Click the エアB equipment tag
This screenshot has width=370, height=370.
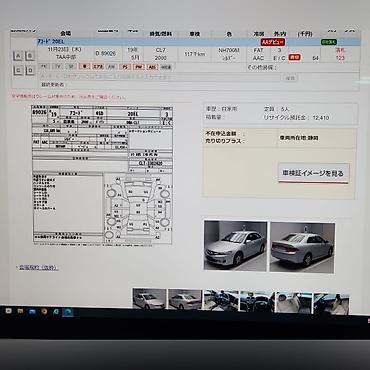98,67
